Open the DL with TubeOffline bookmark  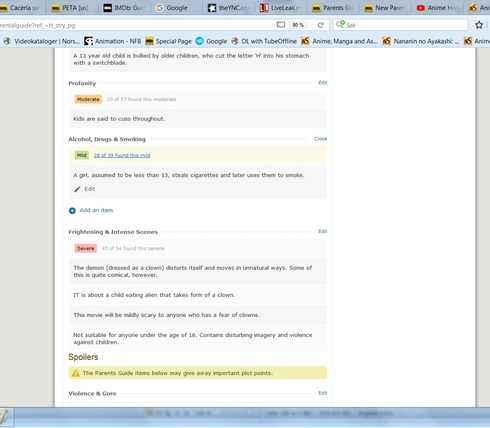(x=264, y=41)
